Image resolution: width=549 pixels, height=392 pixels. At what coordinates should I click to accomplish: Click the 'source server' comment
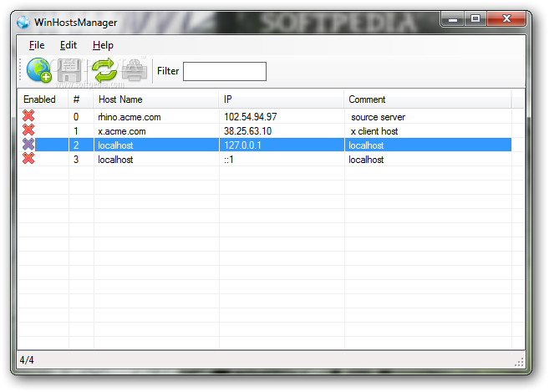(379, 117)
